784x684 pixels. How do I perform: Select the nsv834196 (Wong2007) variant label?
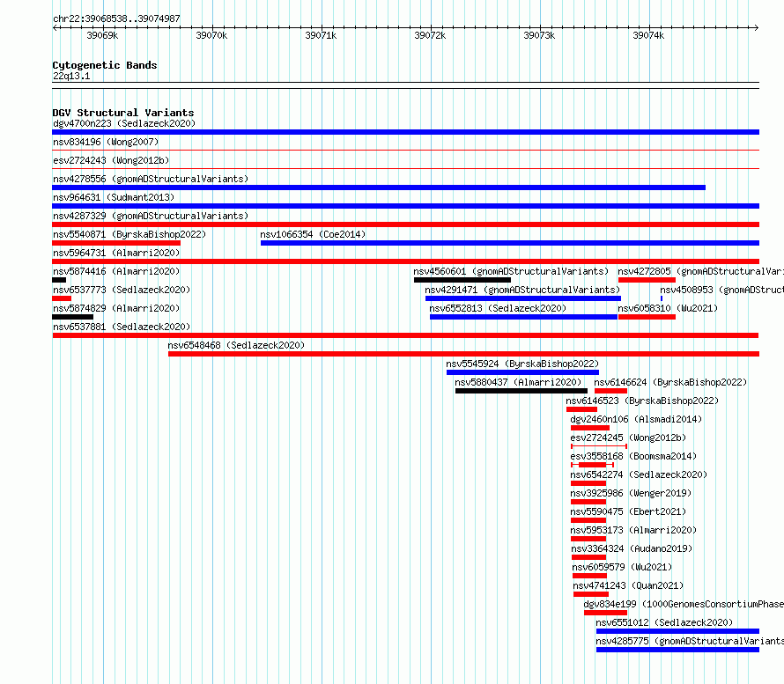coord(106,142)
